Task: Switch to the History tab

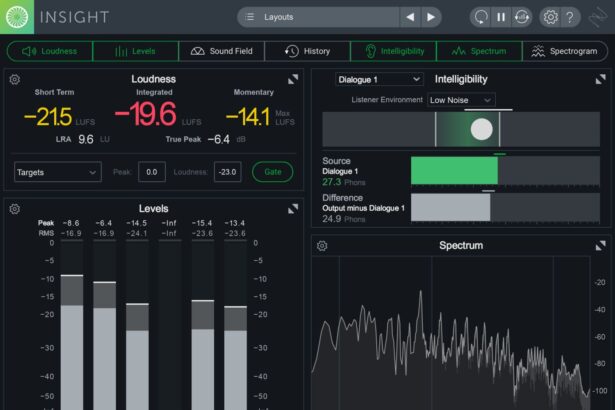Action: pos(307,51)
